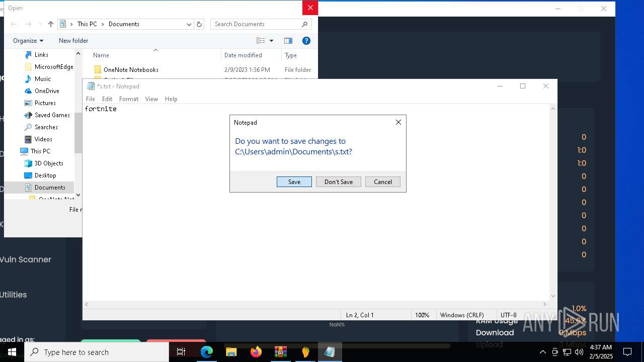The image size is (644, 362).
Task: Click the search magnifier icon in Open dialog
Action: pyautogui.click(x=305, y=24)
